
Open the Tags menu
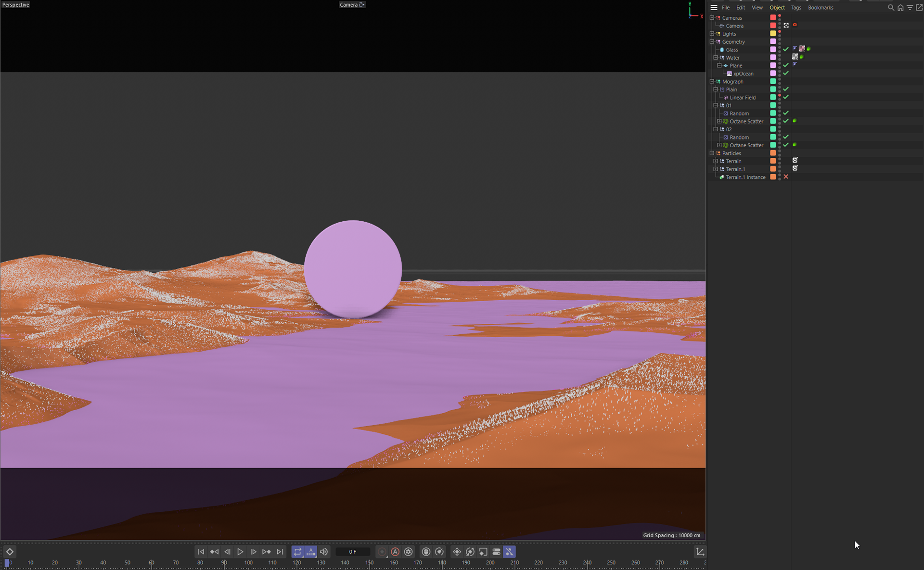[x=796, y=8]
